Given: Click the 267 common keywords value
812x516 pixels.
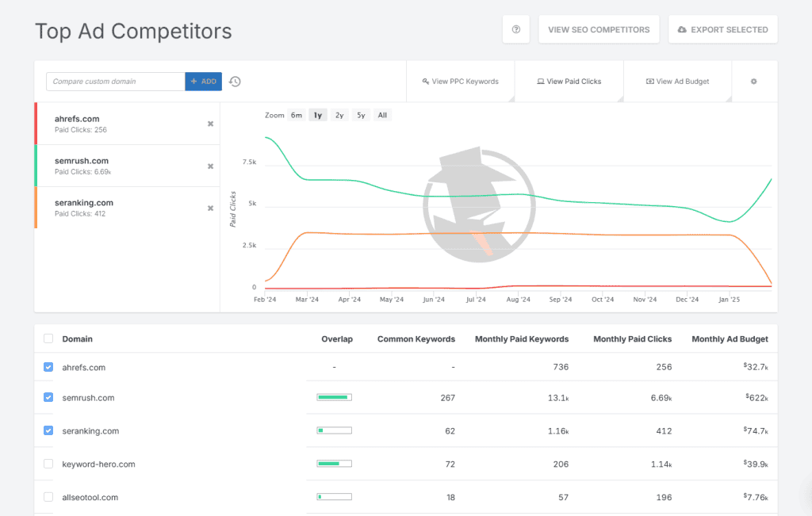Looking at the screenshot, I should point(447,398).
